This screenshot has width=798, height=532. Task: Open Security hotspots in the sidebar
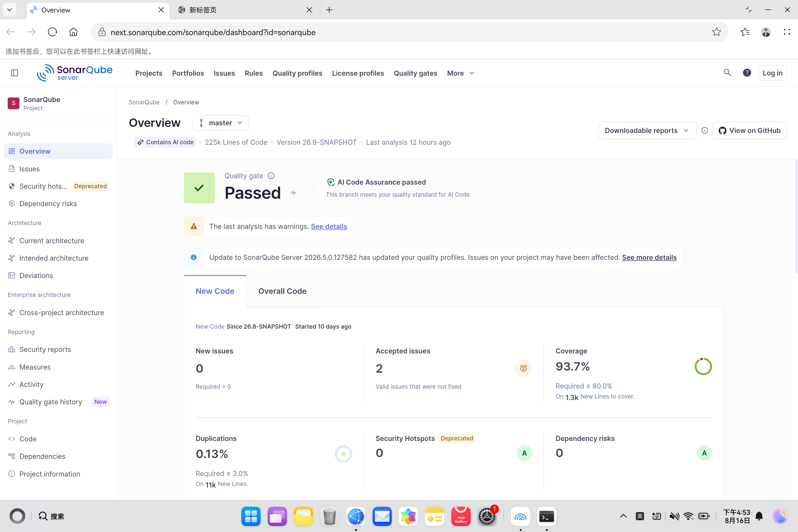pos(58,186)
